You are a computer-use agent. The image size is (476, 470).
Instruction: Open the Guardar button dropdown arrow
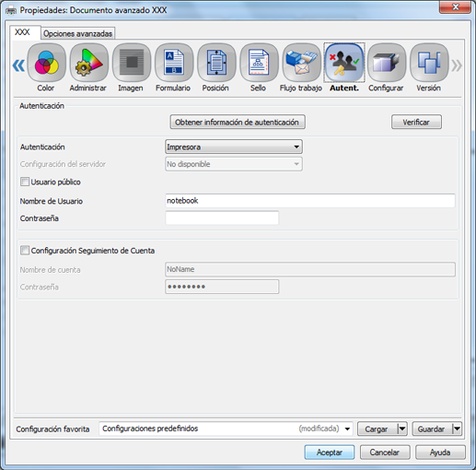point(457,429)
